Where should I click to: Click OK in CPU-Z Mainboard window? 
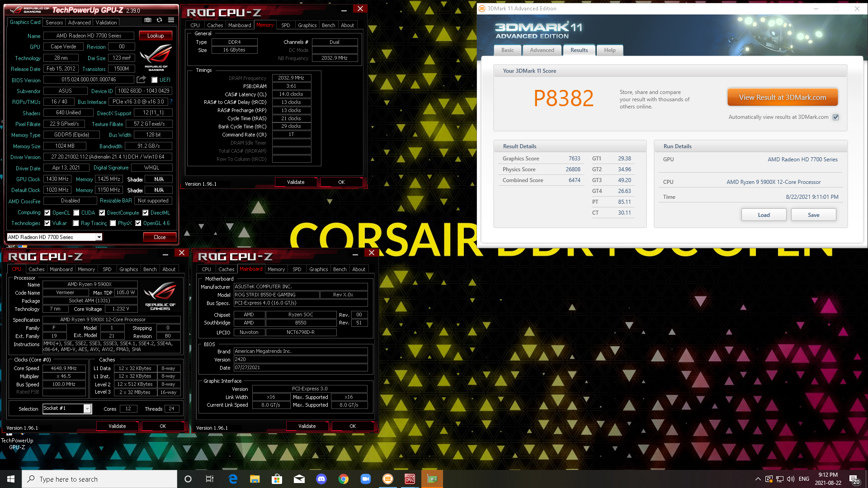353,426
